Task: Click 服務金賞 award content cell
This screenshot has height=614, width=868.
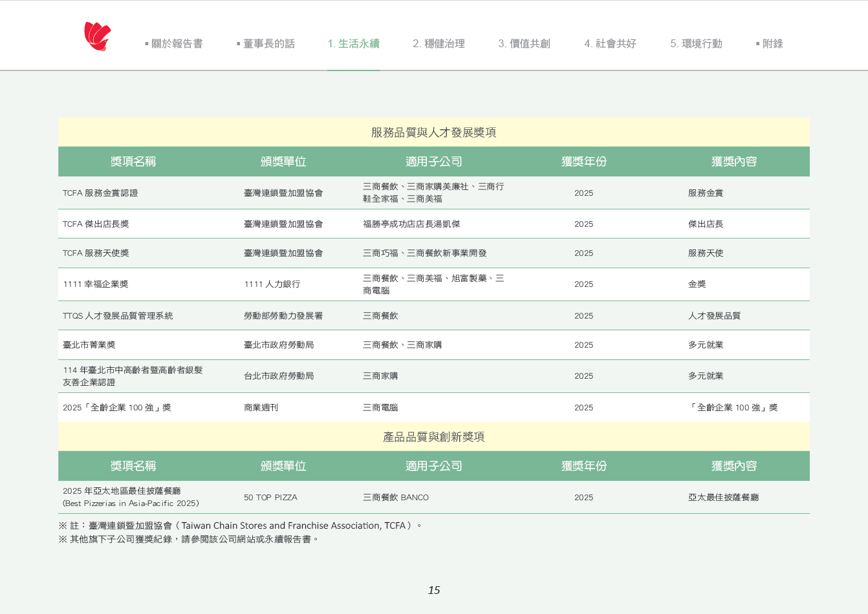Action: tap(706, 193)
